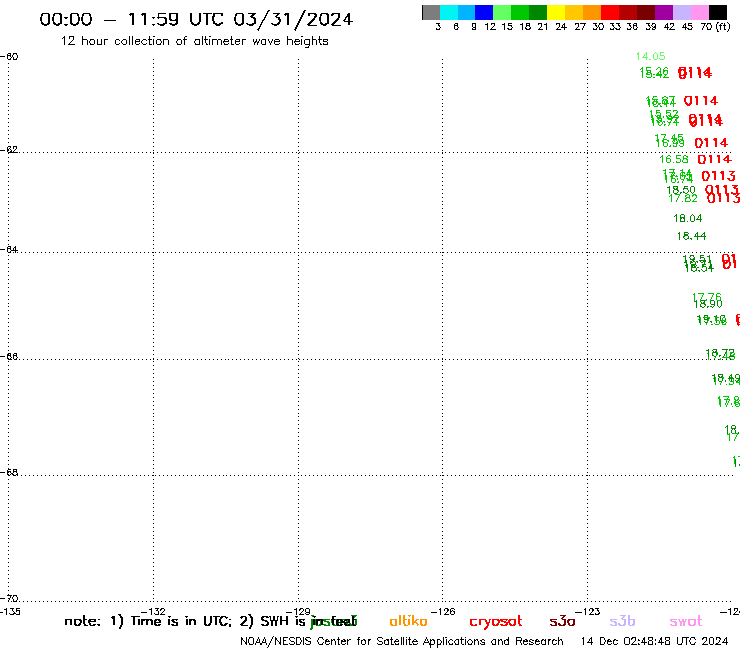Viewport: 740px width, 650px height.
Task: Click the light green swatch ending at 15 ft
Action: pyautogui.click(x=502, y=12)
